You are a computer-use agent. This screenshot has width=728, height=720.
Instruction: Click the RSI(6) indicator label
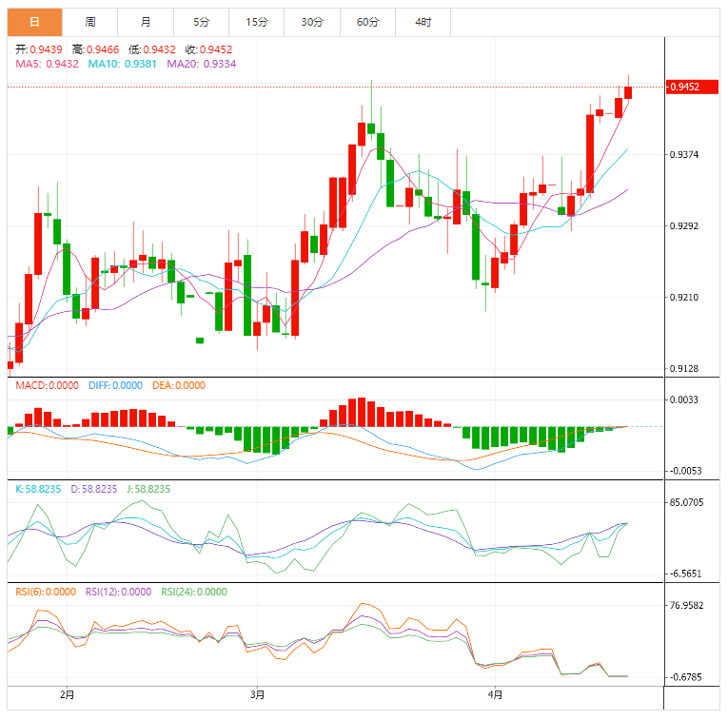(x=45, y=592)
